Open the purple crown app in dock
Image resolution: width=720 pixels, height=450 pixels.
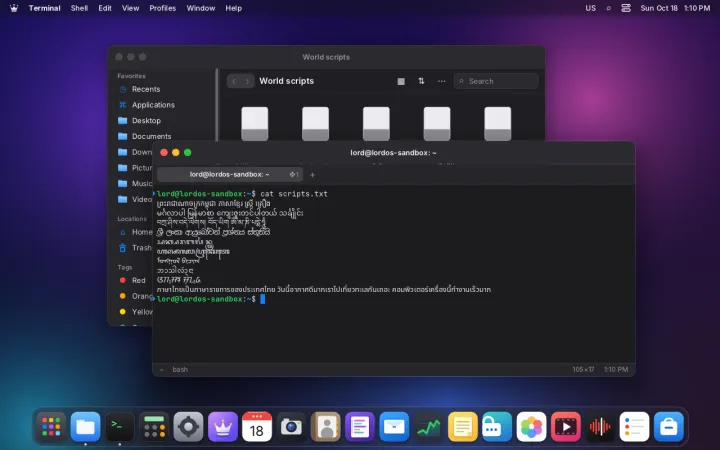[223, 427]
